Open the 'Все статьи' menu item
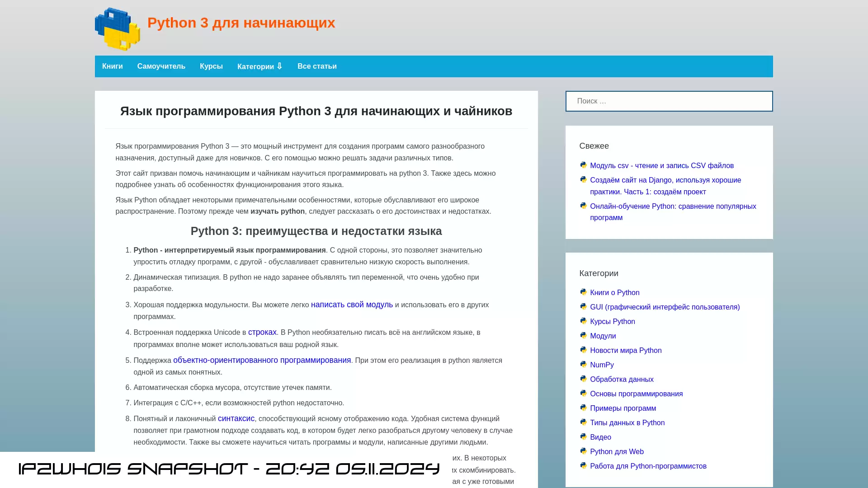This screenshot has width=868, height=488. pyautogui.click(x=317, y=66)
